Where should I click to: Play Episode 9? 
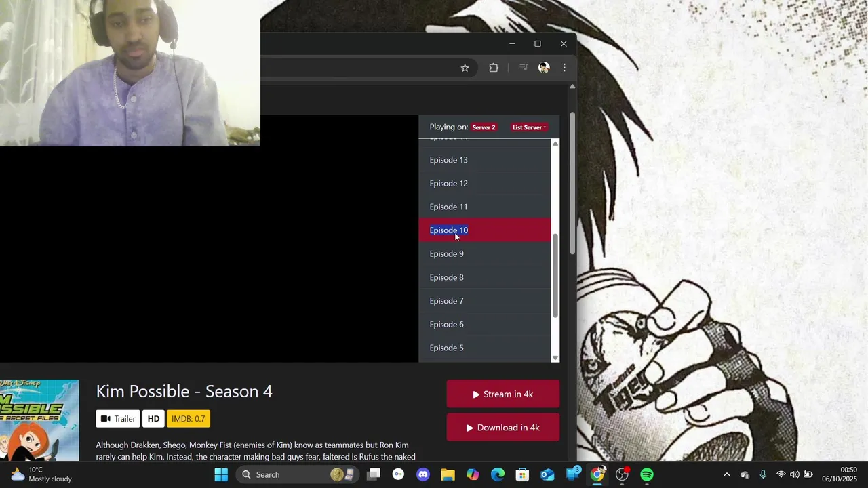[485, 254]
